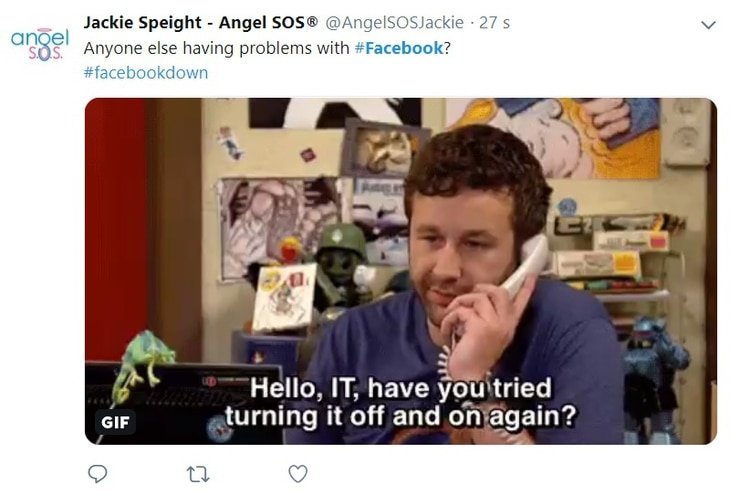Screen dimensions: 750x495
Task: Click the GIF badge on the image
Action: click(115, 422)
